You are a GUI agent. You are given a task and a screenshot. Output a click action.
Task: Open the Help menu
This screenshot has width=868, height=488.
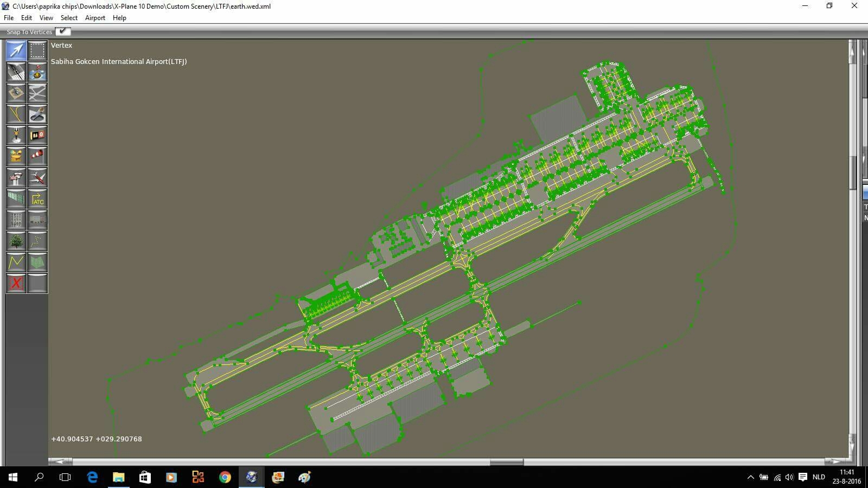(x=119, y=18)
